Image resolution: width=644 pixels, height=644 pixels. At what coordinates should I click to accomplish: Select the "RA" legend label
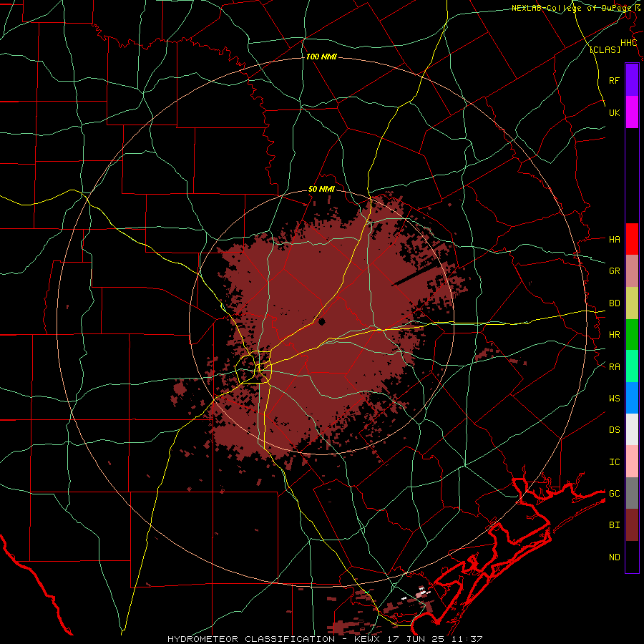pos(614,367)
